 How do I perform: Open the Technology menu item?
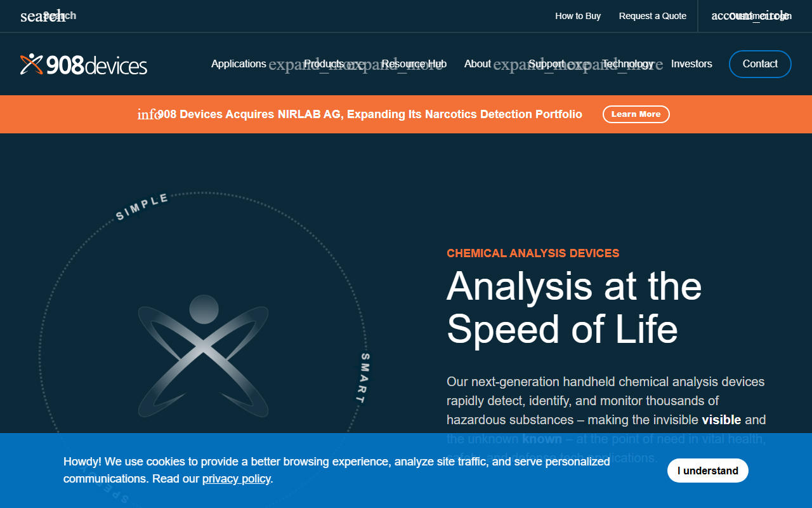pos(627,64)
